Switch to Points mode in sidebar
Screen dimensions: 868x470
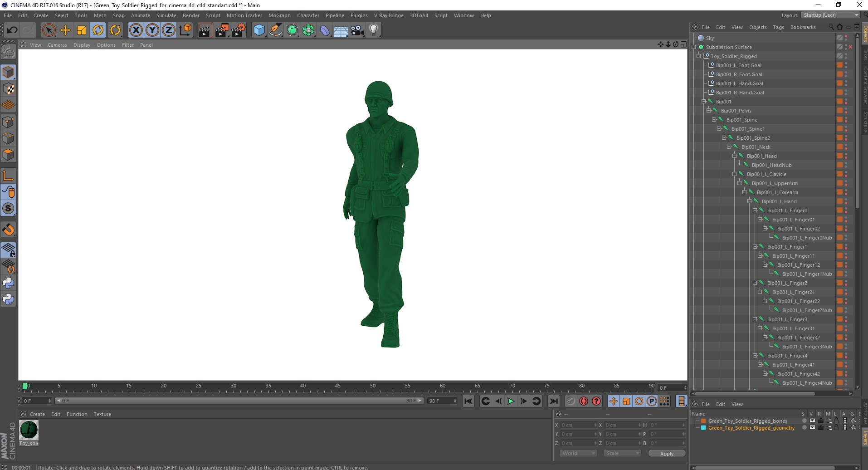pos(8,122)
